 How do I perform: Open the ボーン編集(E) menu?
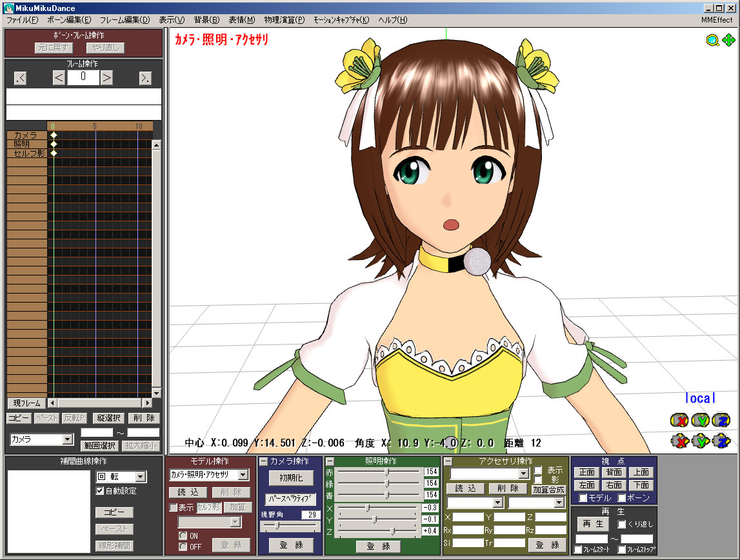[69, 20]
